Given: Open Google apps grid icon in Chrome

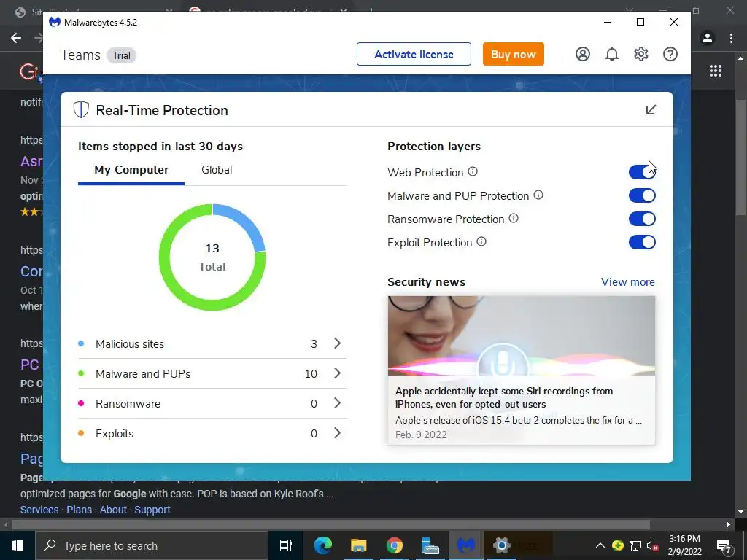Looking at the screenshot, I should click(x=715, y=71).
